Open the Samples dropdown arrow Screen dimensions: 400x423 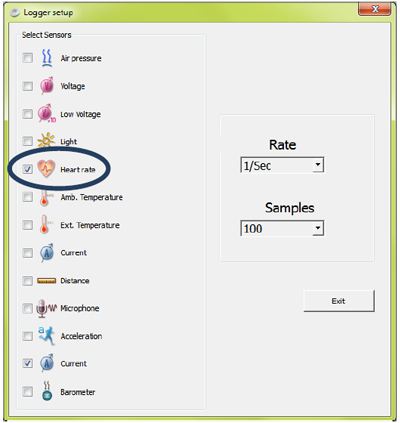(318, 228)
